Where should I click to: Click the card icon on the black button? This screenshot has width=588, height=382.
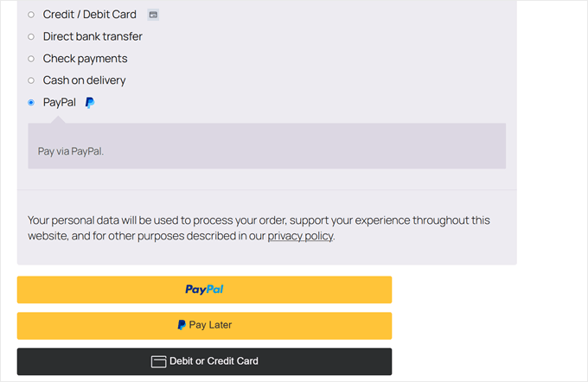[x=158, y=361]
